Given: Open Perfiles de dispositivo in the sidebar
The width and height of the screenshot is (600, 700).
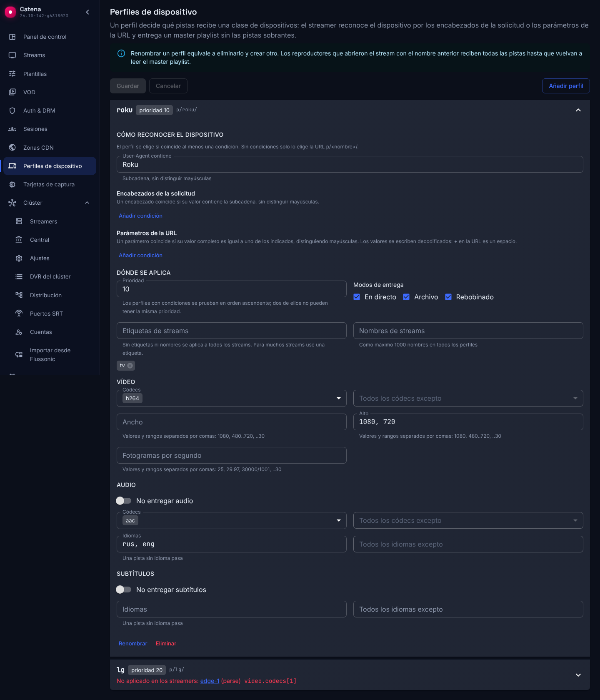Looking at the screenshot, I should (x=50, y=166).
